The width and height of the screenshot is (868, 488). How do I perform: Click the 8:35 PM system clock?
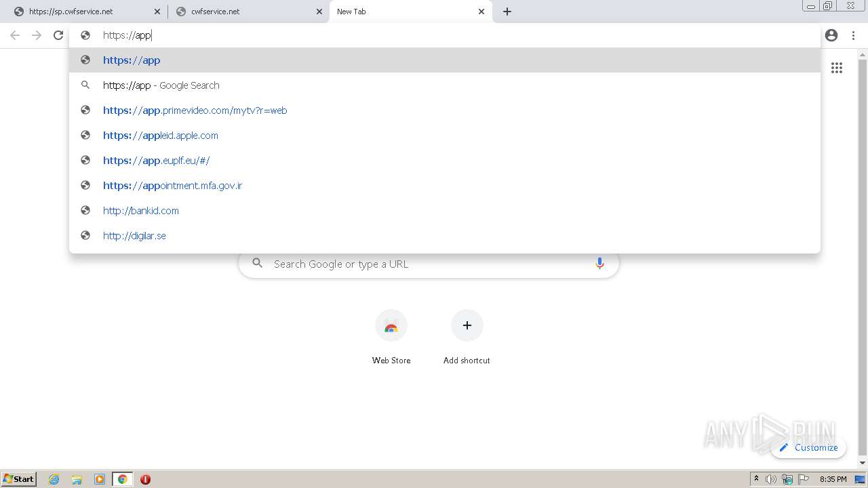833,479
